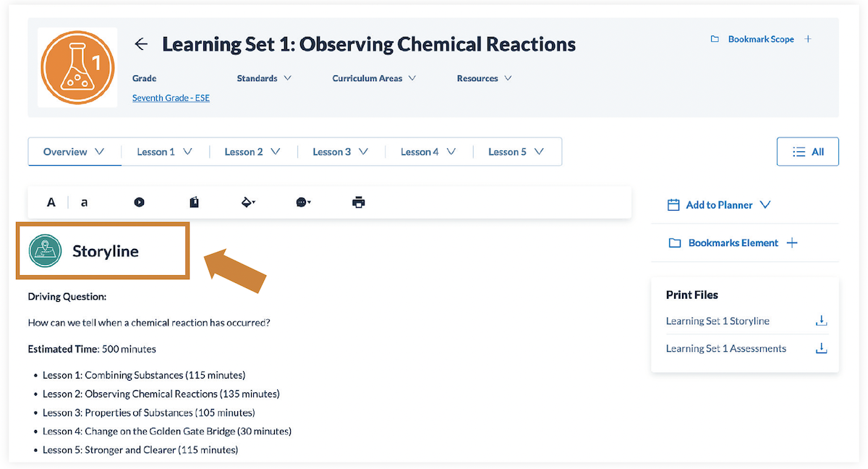Print the page using printer icon
This screenshot has height=469, width=868.
[x=358, y=203]
